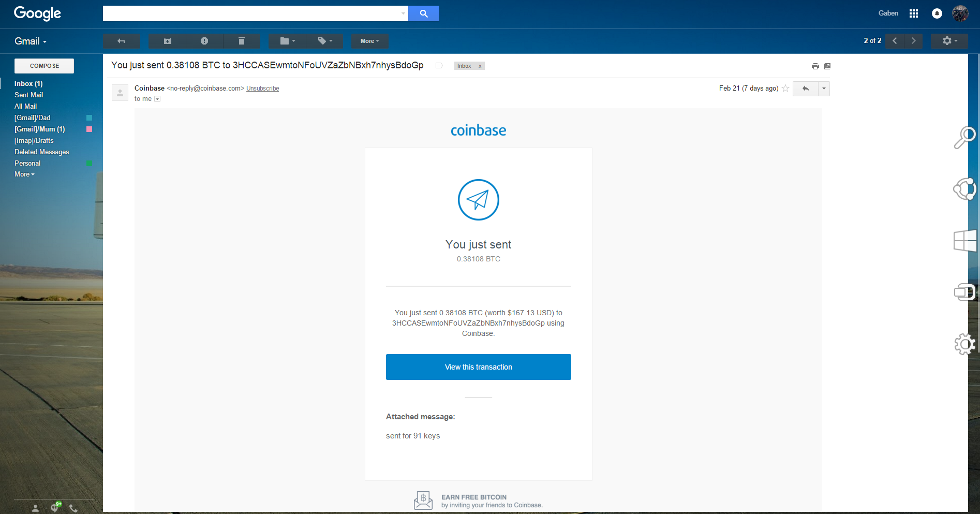Open more reply options arrow
980x514 pixels.
pos(824,89)
